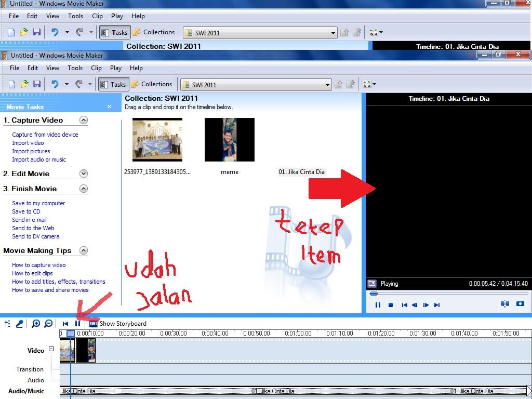The image size is (532, 399).
Task: Click Rewind Timeline icon
Action: point(65,324)
